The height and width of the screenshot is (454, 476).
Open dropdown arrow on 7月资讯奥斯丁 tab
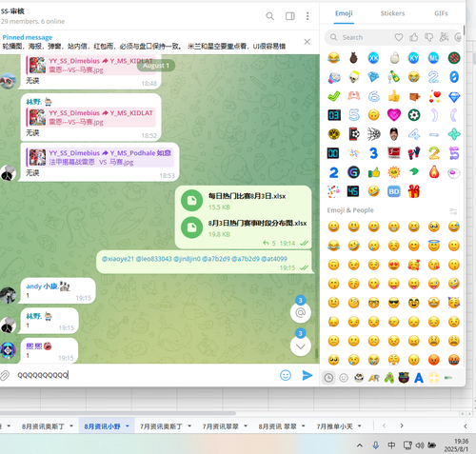pyautogui.click(x=189, y=426)
